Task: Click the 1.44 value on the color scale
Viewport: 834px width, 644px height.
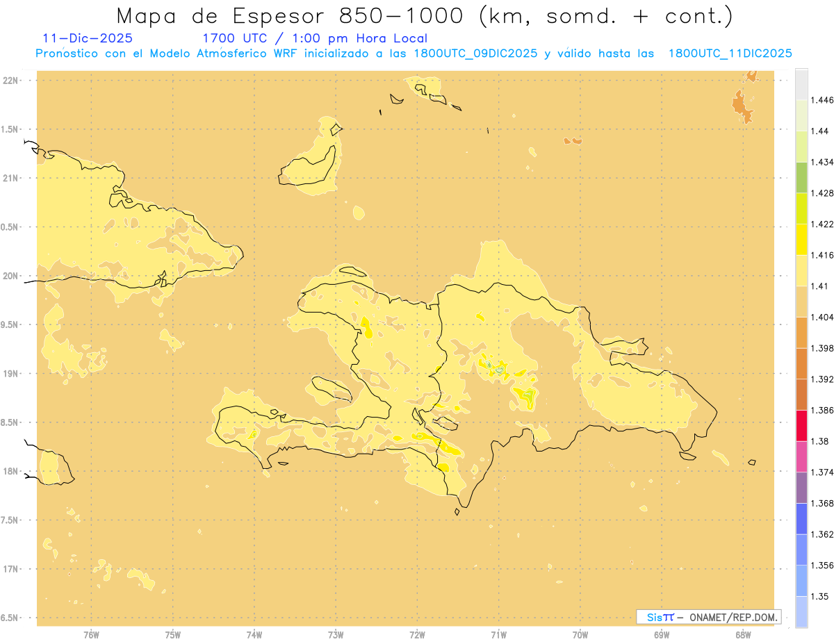Action: pyautogui.click(x=821, y=131)
